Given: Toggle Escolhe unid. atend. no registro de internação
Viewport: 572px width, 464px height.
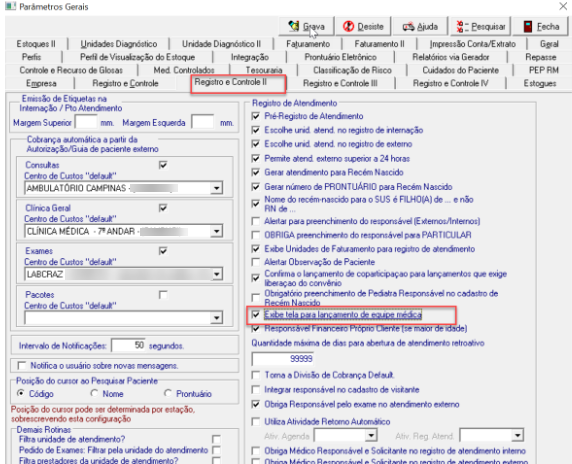Looking at the screenshot, I should [x=256, y=130].
